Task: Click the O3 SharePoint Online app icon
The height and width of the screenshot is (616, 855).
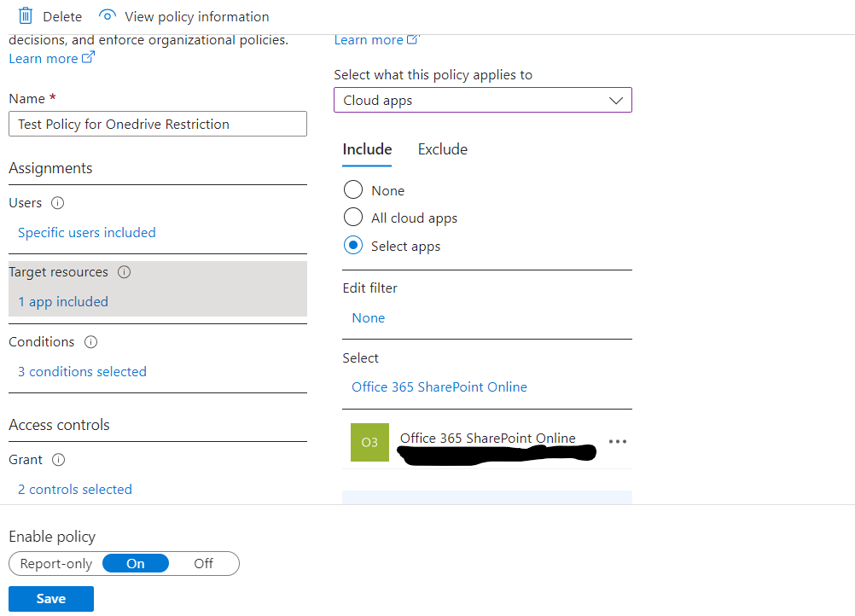Action: pyautogui.click(x=369, y=442)
